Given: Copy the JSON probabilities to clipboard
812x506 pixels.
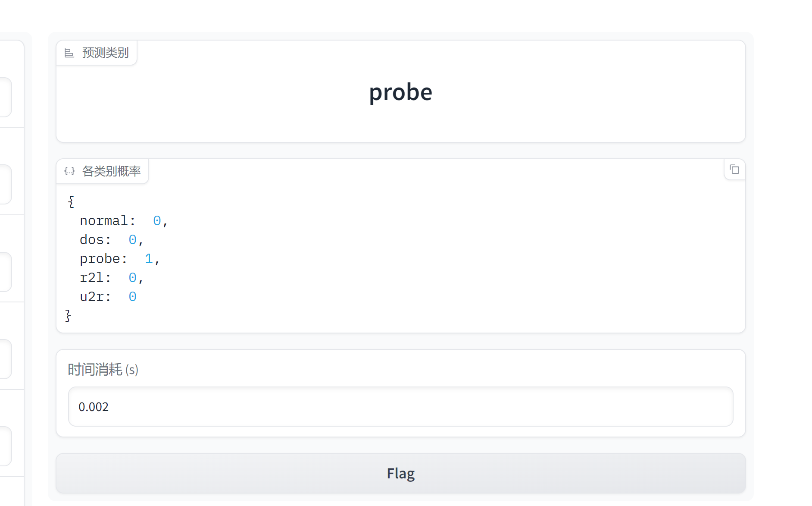Looking at the screenshot, I should 734,170.
